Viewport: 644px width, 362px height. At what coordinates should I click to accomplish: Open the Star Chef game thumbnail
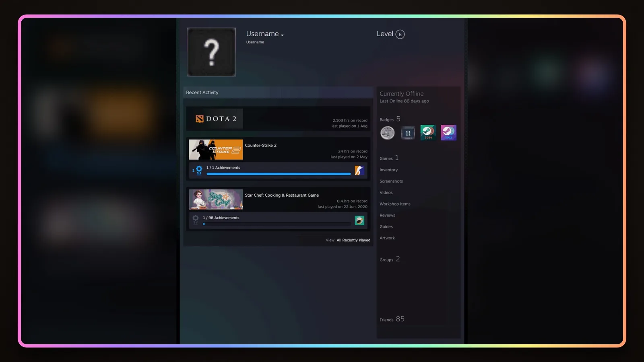pos(216,200)
